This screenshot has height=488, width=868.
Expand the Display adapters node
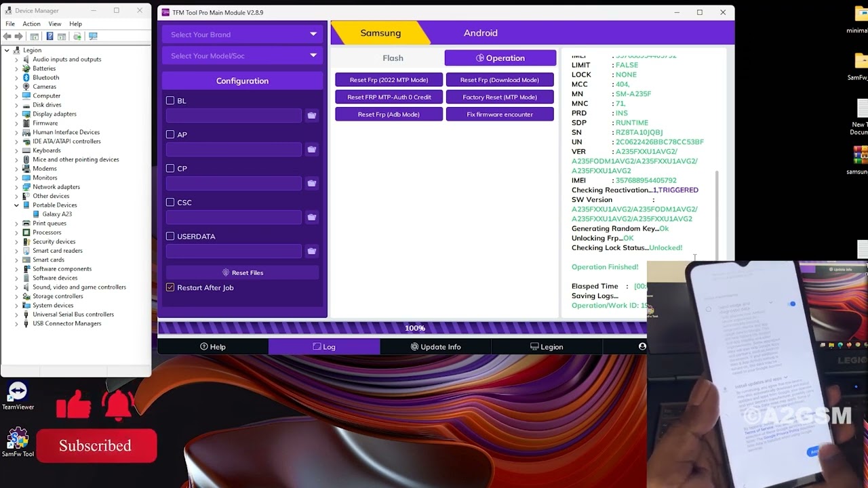(16, 114)
